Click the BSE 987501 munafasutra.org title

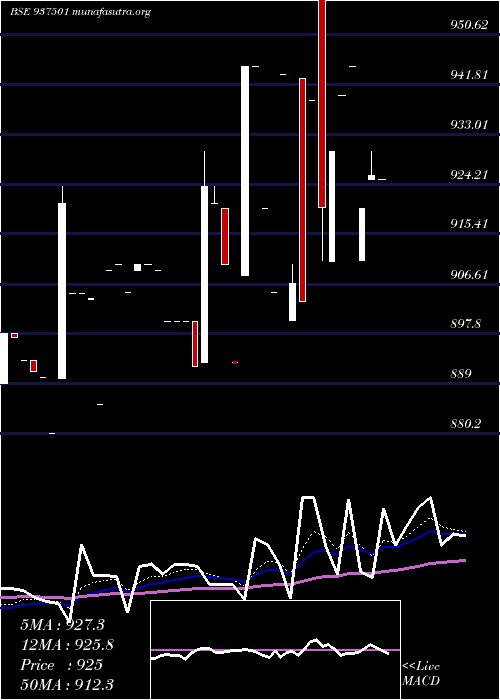point(80,12)
